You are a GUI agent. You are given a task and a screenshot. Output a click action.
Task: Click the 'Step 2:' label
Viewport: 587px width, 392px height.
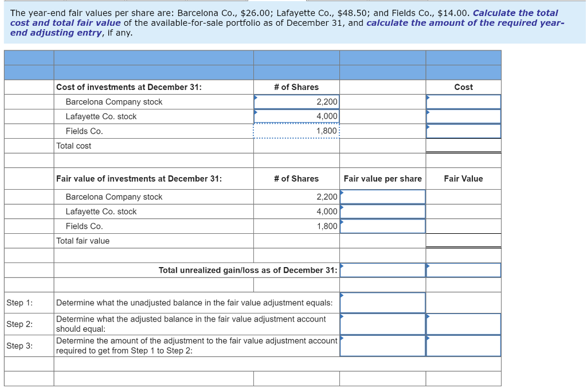(19, 324)
